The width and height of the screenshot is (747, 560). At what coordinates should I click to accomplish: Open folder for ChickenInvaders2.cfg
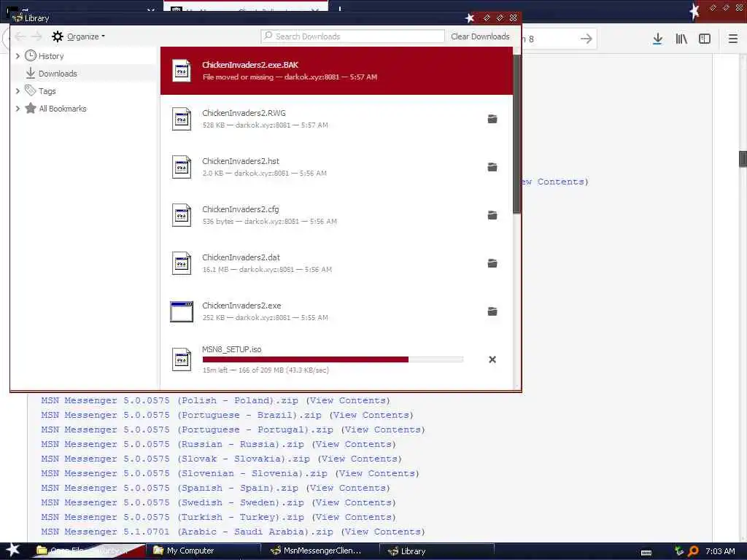click(492, 215)
